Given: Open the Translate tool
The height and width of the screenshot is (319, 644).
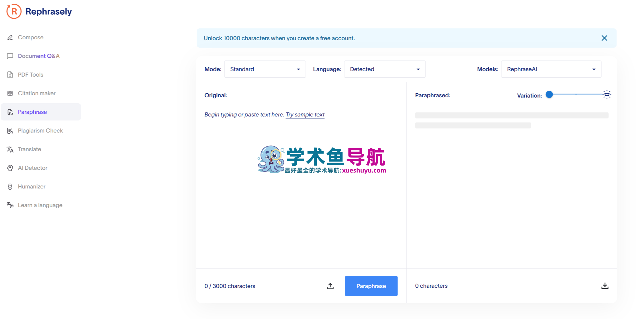Looking at the screenshot, I should (x=41, y=149).
